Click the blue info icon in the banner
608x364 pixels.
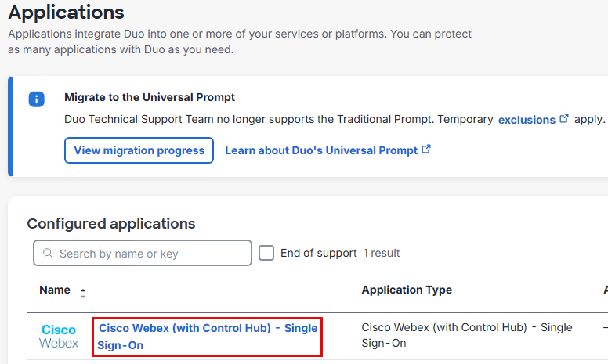(36, 99)
